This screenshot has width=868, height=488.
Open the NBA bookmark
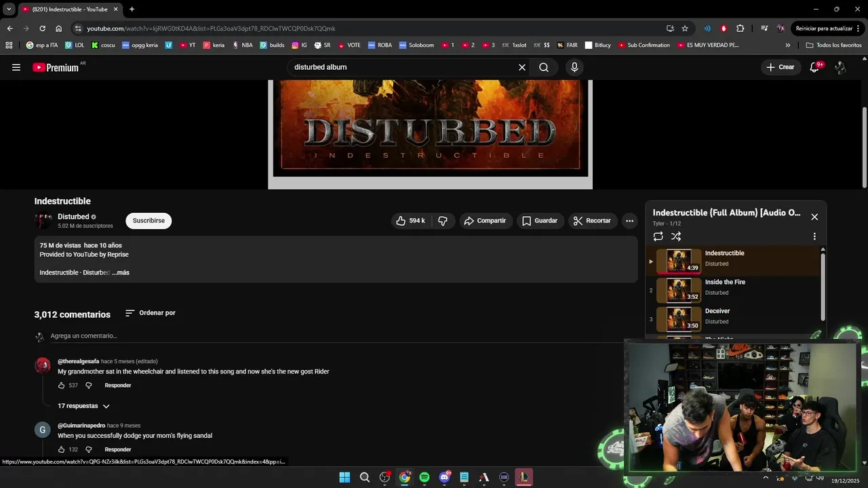pyautogui.click(x=242, y=45)
